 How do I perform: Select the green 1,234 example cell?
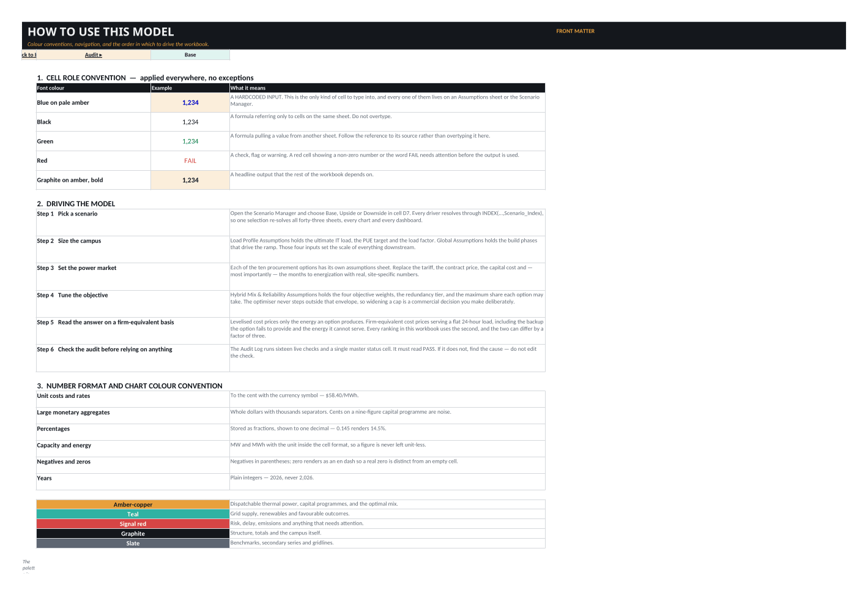click(x=190, y=141)
